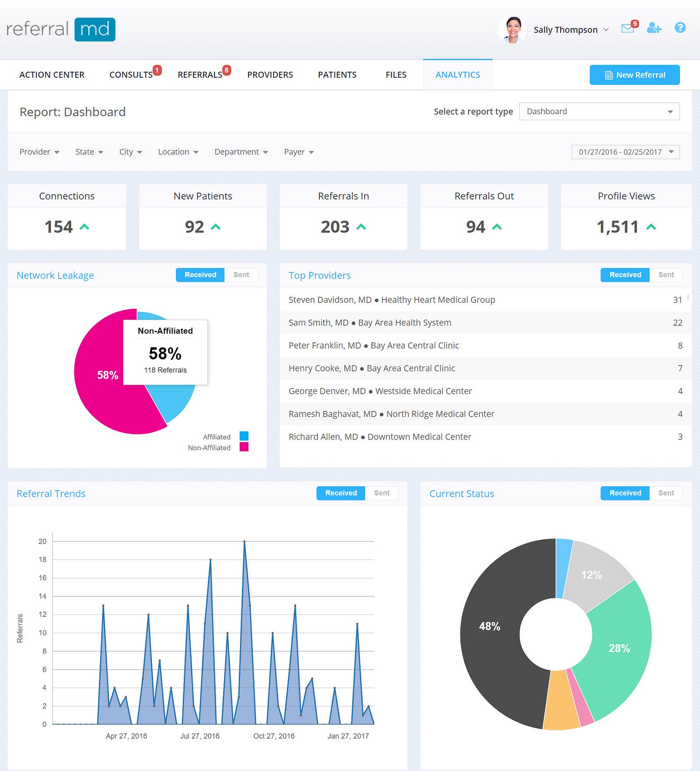Click the add user icon

tap(654, 28)
